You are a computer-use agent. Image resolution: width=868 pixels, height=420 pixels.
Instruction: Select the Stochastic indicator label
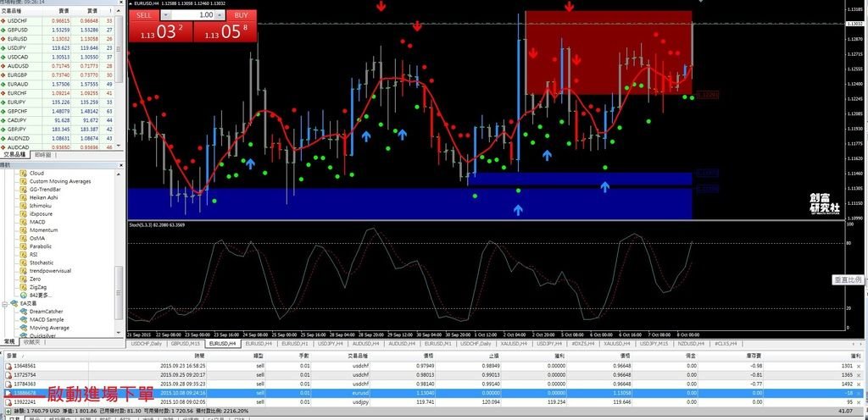(x=42, y=263)
